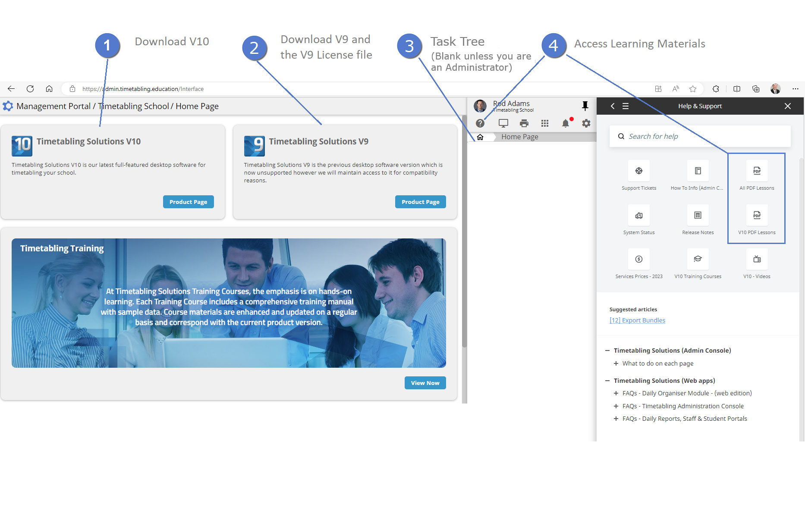805x532 pixels.
Task: Expand FAQs - Daily Reports, Staff & Student Portals
Action: click(616, 419)
